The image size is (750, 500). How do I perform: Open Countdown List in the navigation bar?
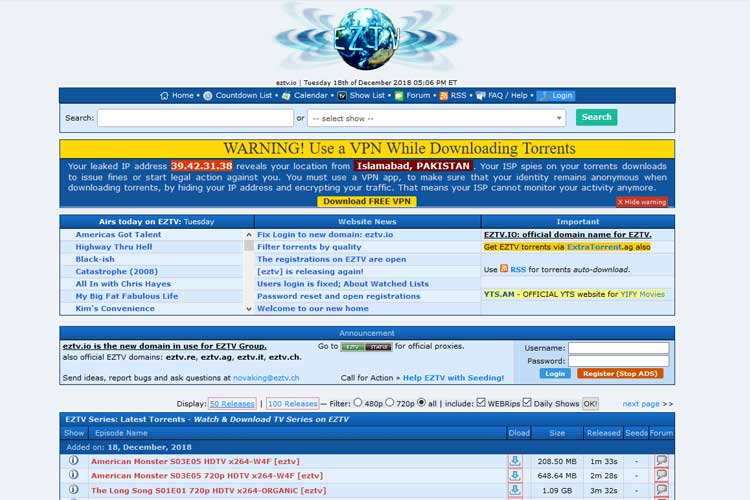pos(243,96)
